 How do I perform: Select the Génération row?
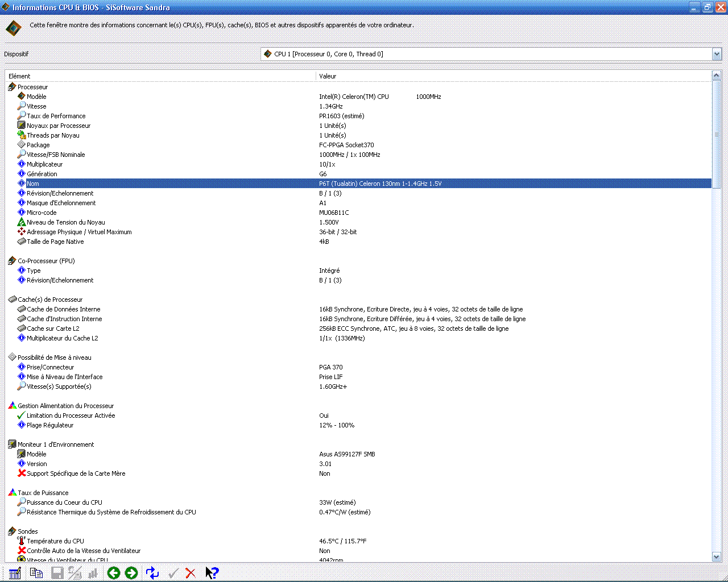[x=358, y=174]
